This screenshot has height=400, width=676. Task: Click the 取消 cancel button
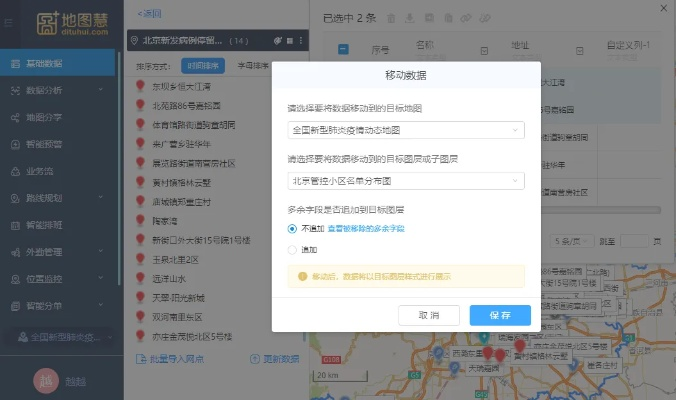click(x=429, y=315)
